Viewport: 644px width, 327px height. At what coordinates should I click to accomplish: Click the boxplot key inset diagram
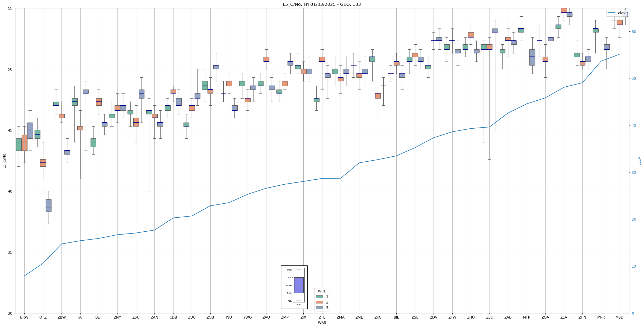(x=294, y=287)
